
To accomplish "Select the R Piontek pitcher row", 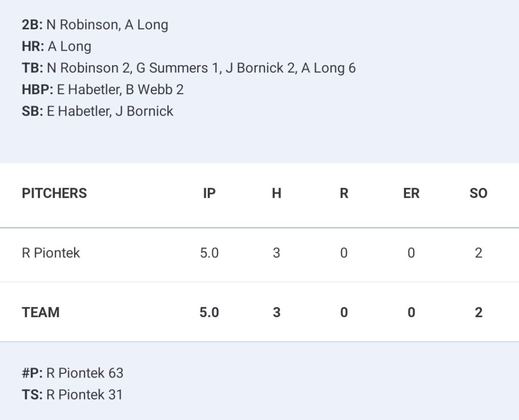I will tap(259, 253).
